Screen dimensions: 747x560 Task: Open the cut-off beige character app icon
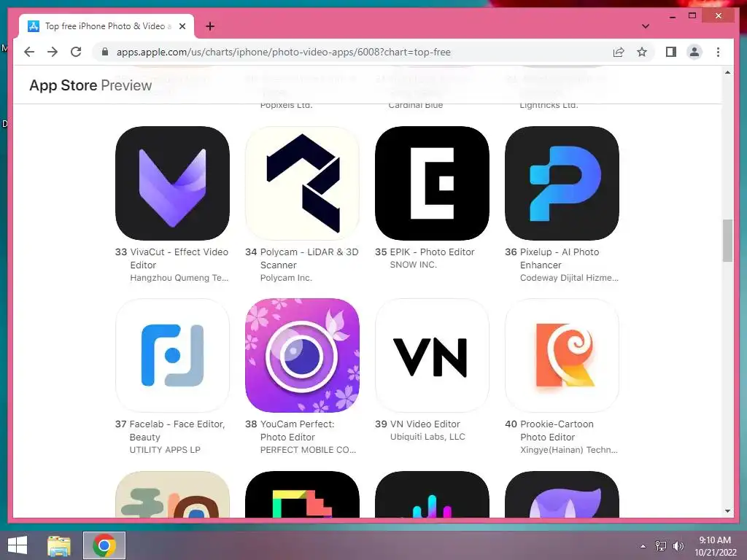click(x=172, y=494)
